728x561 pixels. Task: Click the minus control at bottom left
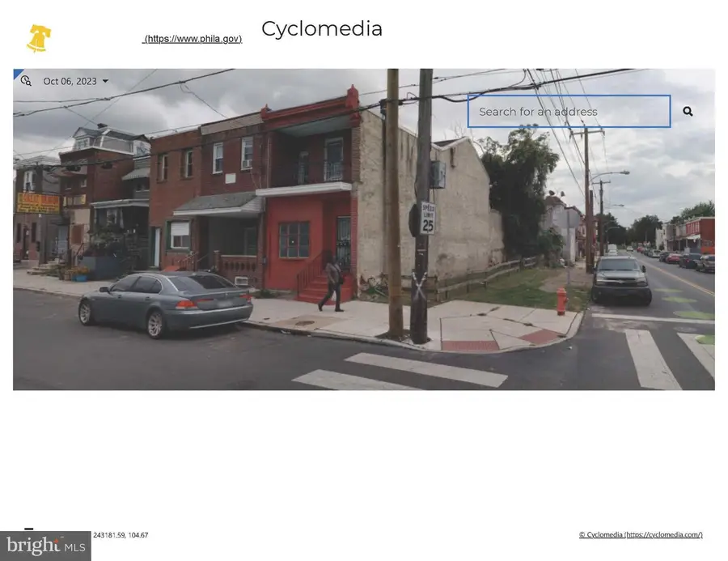pyautogui.click(x=29, y=530)
